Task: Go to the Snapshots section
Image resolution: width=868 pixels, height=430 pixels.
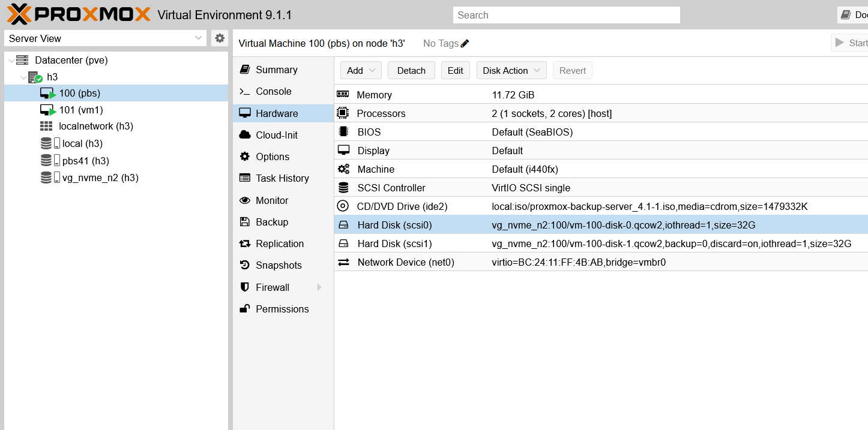Action: pyautogui.click(x=283, y=265)
